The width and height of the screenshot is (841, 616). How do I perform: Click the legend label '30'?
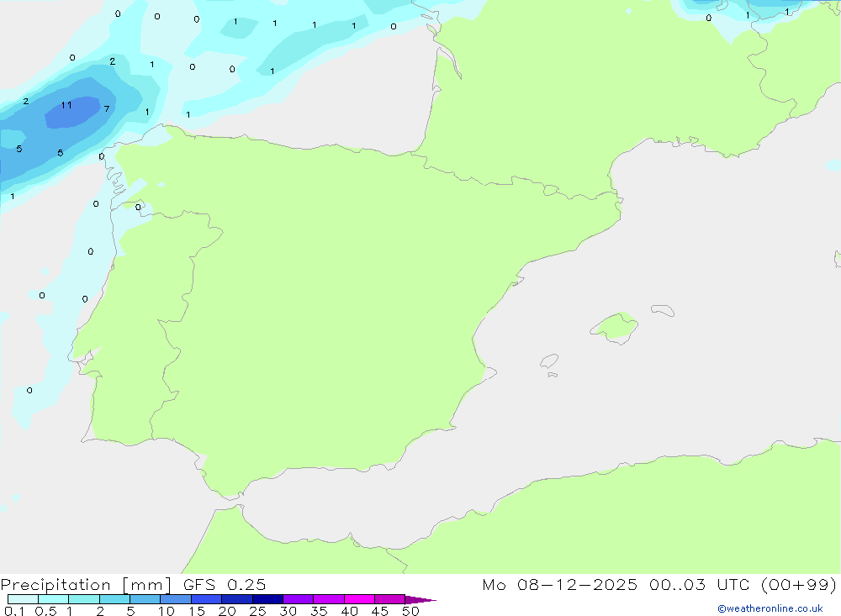[288, 611]
